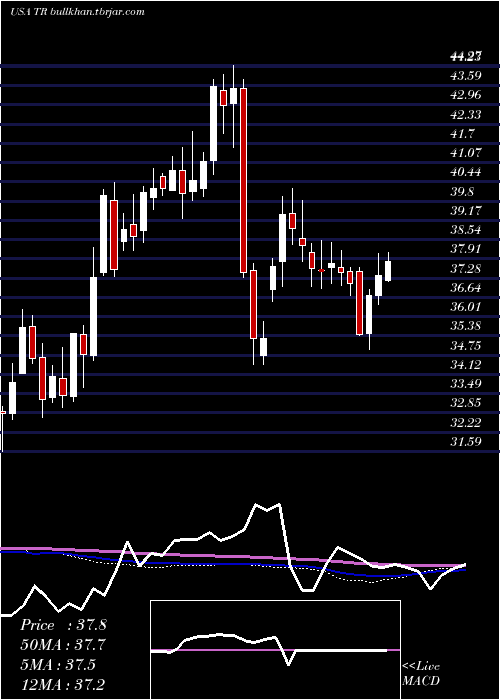The image size is (500, 700).
Task: Click the 34.12 price axis label
Action: pyautogui.click(x=466, y=365)
